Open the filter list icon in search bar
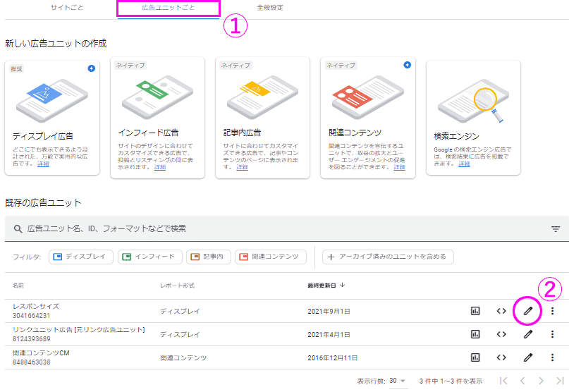Viewport: 569px width, 392px height. [x=556, y=229]
